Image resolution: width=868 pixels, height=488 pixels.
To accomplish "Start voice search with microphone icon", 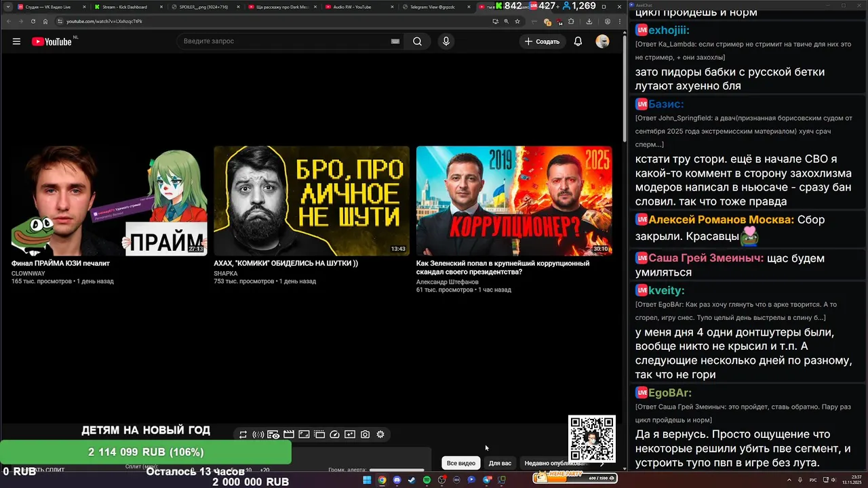I will click(446, 41).
